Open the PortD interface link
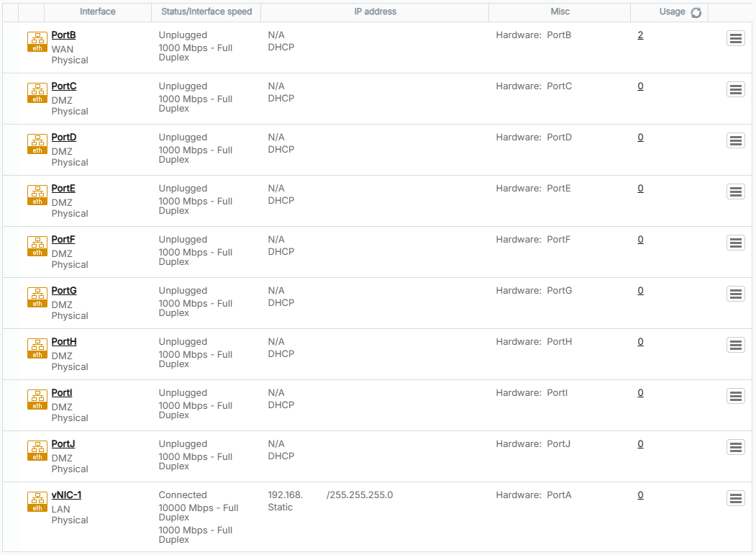The image size is (756, 555). point(64,137)
